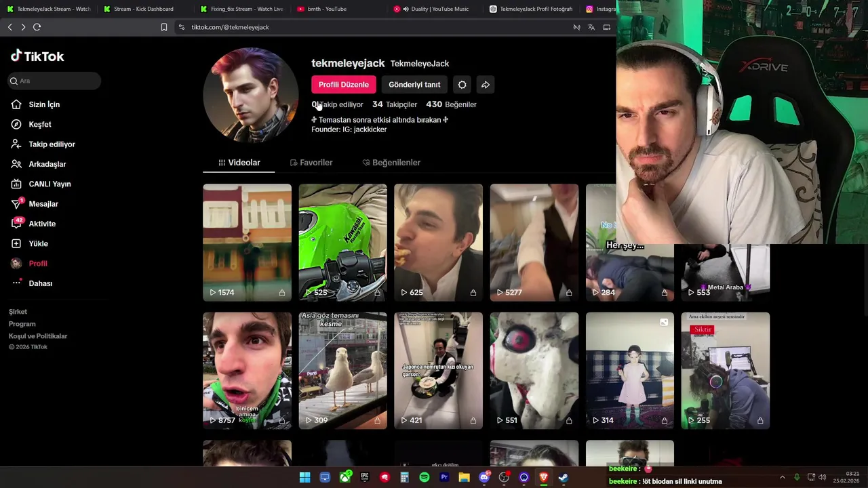Expand Koşul ve Politikalar section
The width and height of the screenshot is (868, 488).
tap(38, 336)
